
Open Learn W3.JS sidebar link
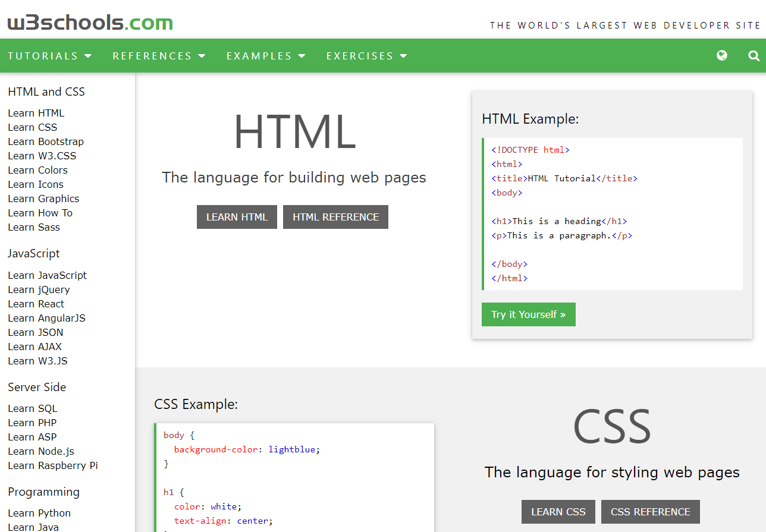[37, 361]
